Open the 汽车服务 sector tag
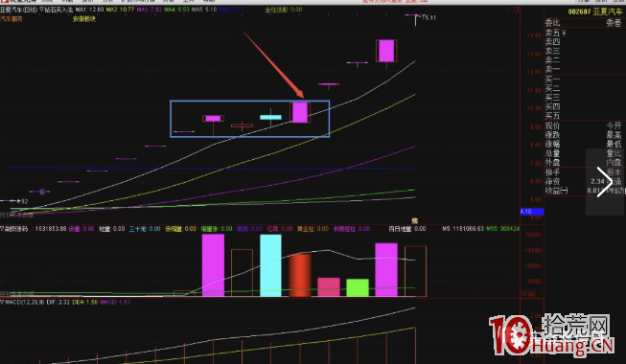Screen dimensions: 626x364 tap(12, 19)
